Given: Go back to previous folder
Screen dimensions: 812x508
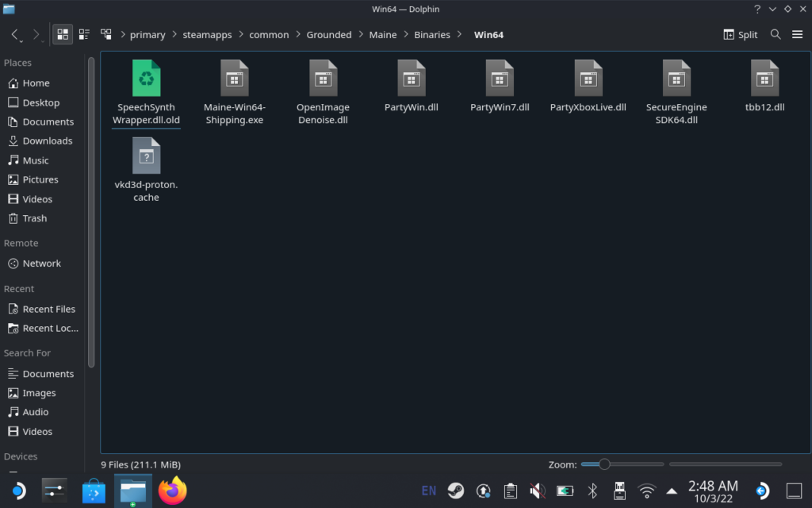Looking at the screenshot, I should click(16, 35).
